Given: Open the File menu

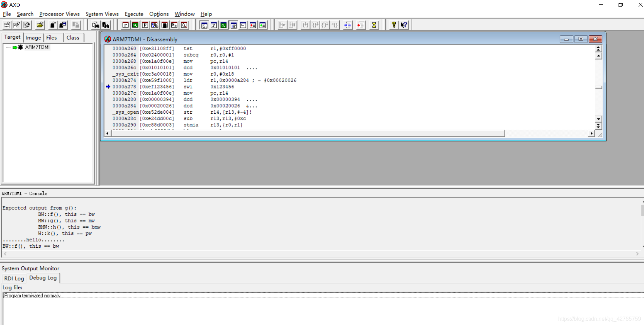Looking at the screenshot, I should pos(7,14).
